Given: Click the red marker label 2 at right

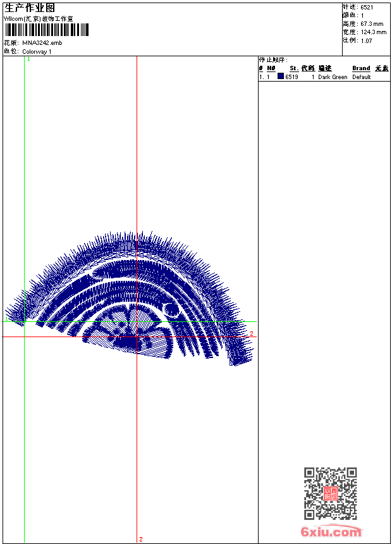Looking at the screenshot, I should (x=252, y=334).
